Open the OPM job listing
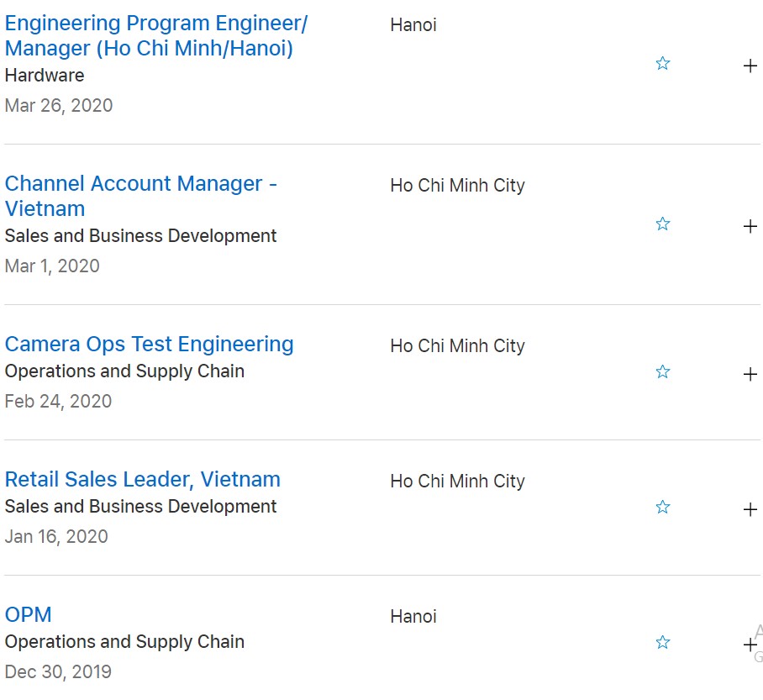This screenshot has height=700, width=763. click(x=28, y=615)
